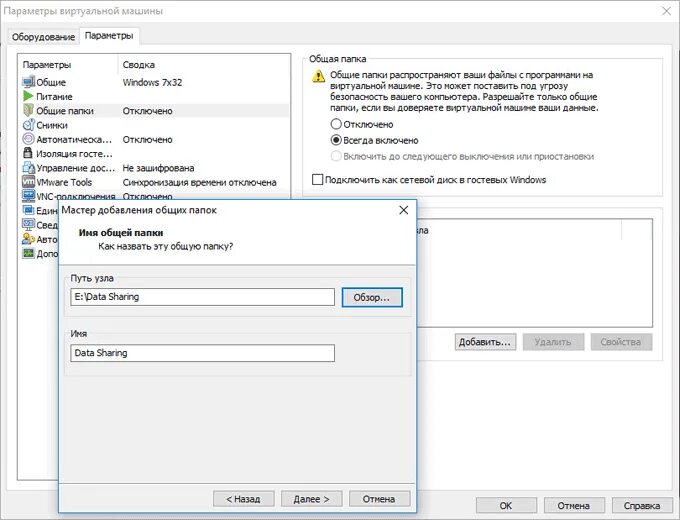Click the Обзор... browse button
This screenshot has height=520, width=680.
(x=372, y=298)
